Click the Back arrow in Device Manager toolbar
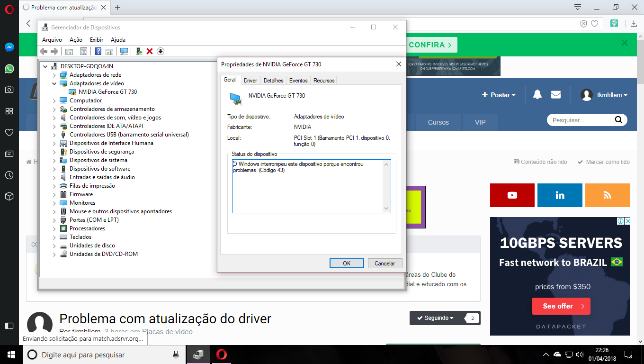 coord(44,51)
